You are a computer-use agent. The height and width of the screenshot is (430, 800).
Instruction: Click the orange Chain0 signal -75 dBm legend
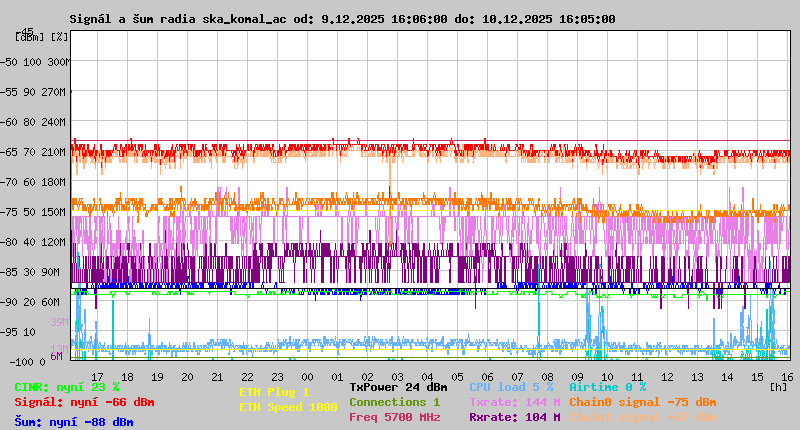coord(642,402)
